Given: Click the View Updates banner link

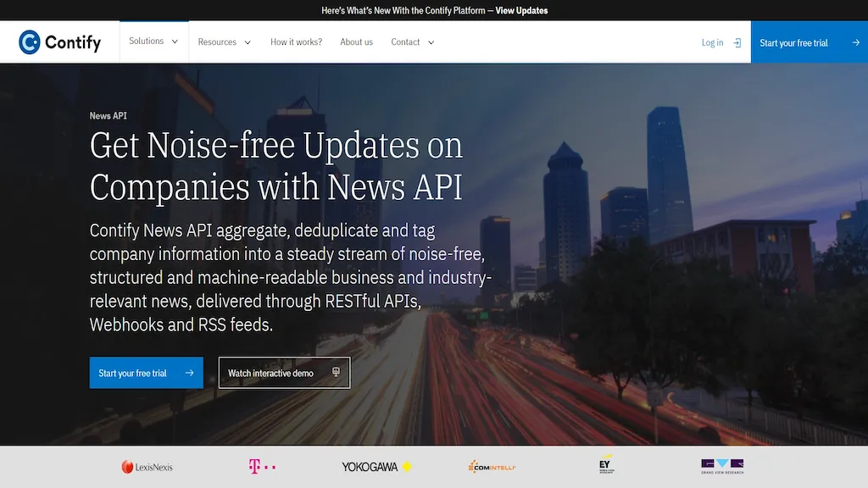Looking at the screenshot, I should click(521, 11).
